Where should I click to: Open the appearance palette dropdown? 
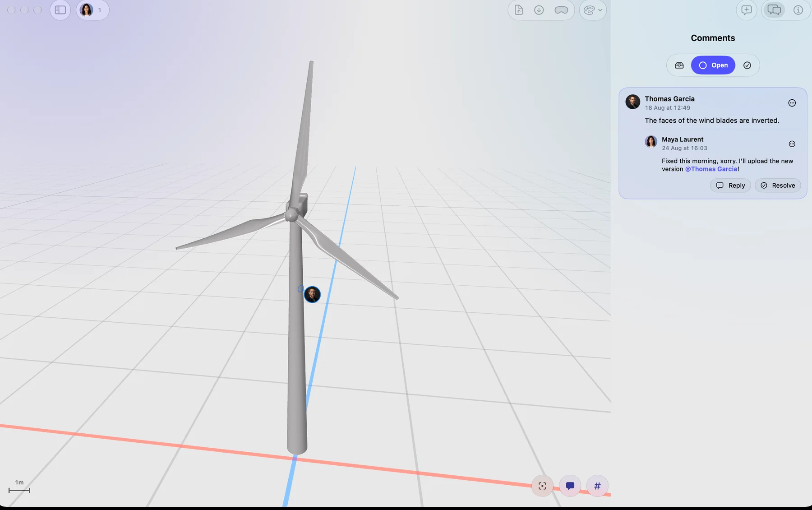(x=593, y=10)
